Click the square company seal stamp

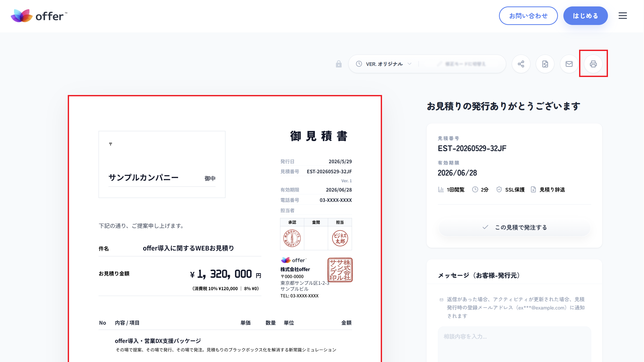tap(340, 270)
